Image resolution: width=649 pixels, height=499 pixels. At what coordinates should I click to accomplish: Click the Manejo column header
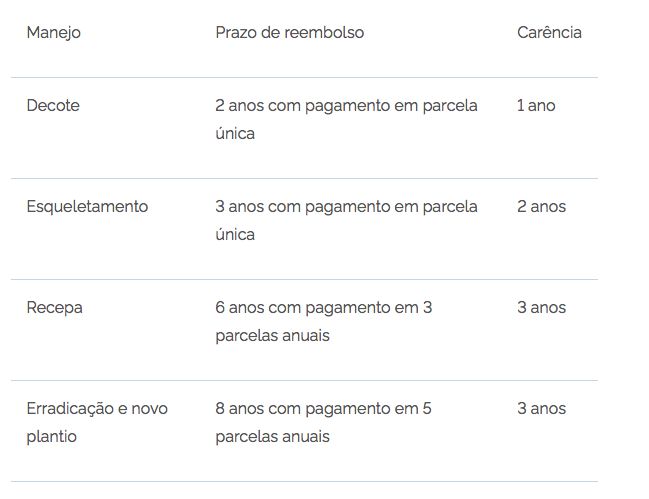click(x=53, y=32)
